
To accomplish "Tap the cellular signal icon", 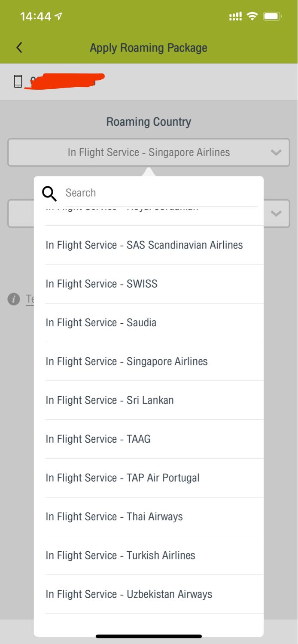I will pyautogui.click(x=235, y=17).
